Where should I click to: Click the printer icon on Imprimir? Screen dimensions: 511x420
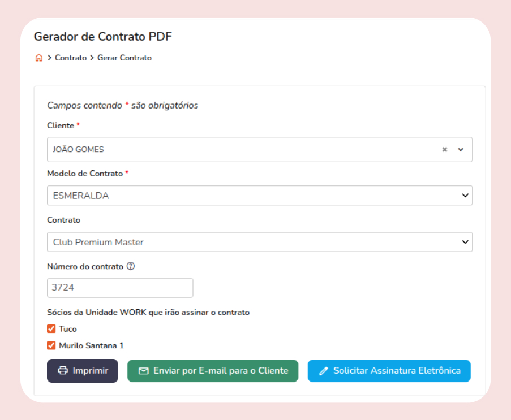(x=63, y=371)
